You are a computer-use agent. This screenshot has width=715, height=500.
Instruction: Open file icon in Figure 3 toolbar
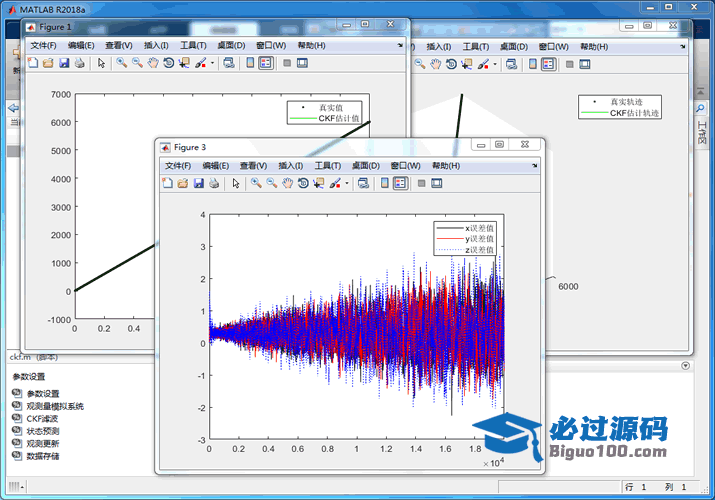[183, 183]
